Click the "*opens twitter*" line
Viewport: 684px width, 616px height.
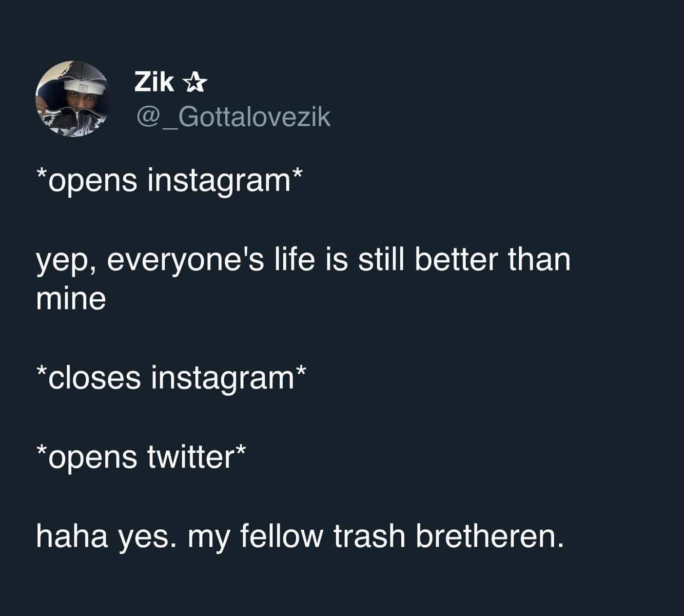click(x=141, y=456)
